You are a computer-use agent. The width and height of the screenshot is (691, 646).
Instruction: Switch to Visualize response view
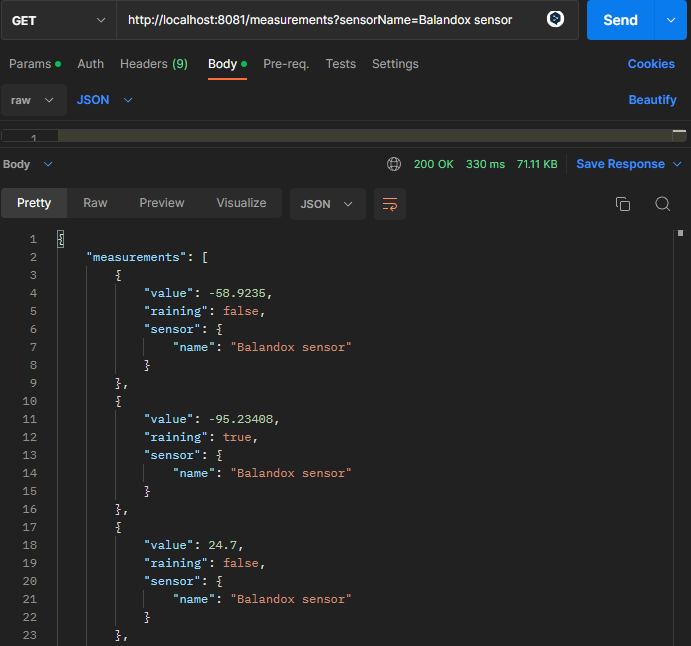[241, 203]
